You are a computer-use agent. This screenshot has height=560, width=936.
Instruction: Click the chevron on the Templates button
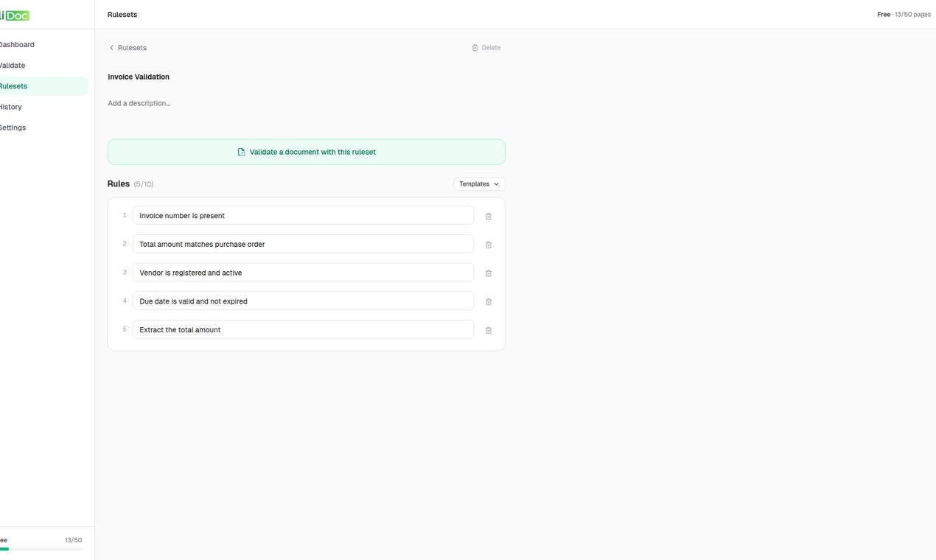[x=497, y=183]
